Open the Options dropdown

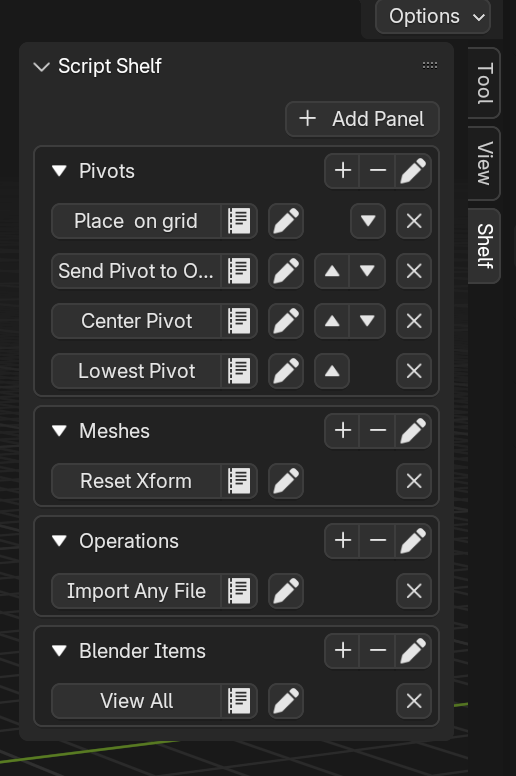click(433, 16)
